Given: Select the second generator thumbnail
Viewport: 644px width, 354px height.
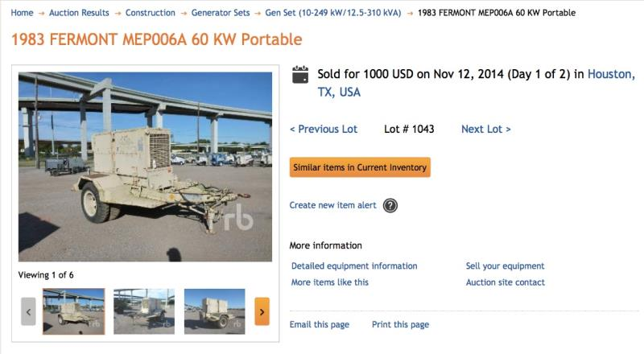Looking at the screenshot, I should 144,311.
